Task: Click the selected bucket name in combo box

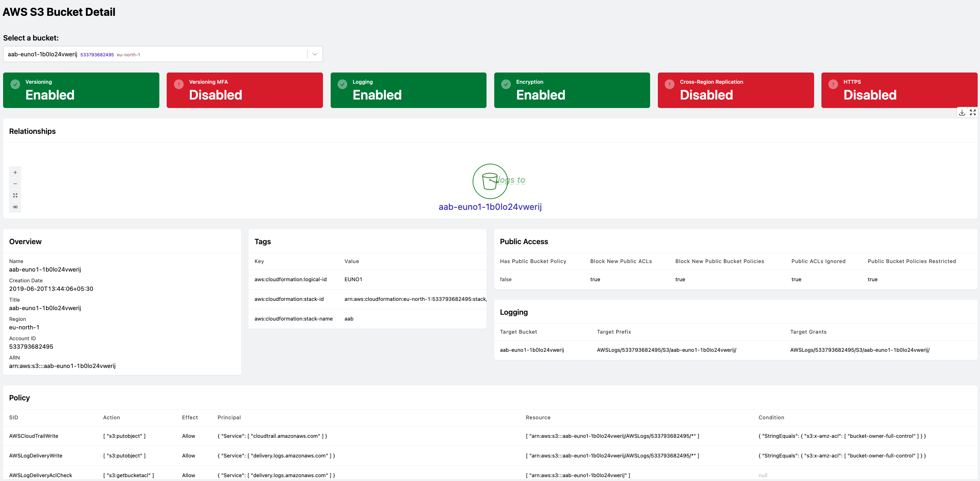Action: click(42, 54)
